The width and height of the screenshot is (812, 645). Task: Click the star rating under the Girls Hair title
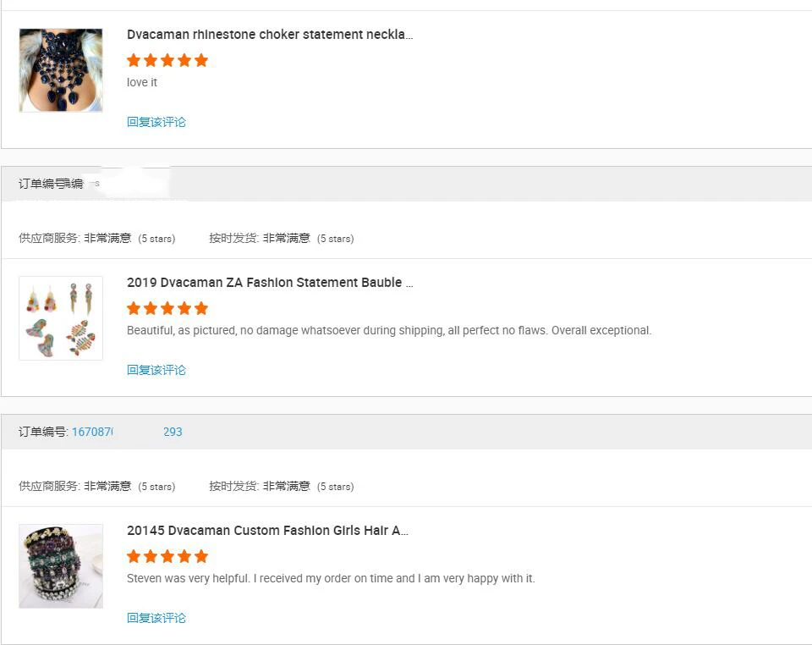(x=167, y=556)
